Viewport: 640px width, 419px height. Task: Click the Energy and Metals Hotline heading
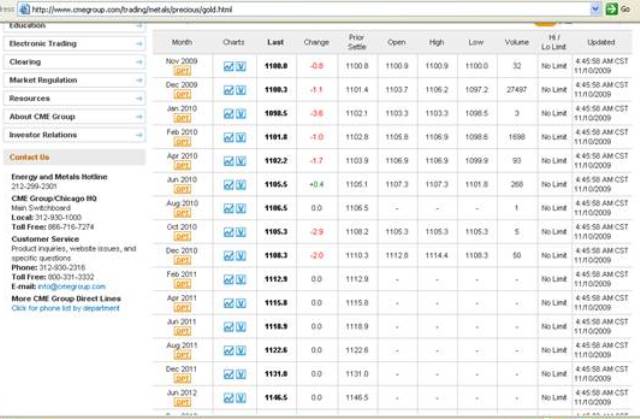click(59, 177)
